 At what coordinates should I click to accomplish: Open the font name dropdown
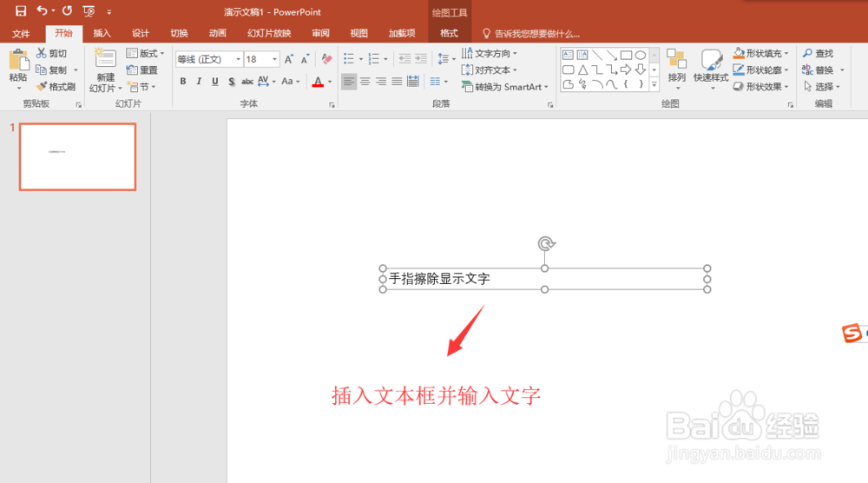click(239, 59)
